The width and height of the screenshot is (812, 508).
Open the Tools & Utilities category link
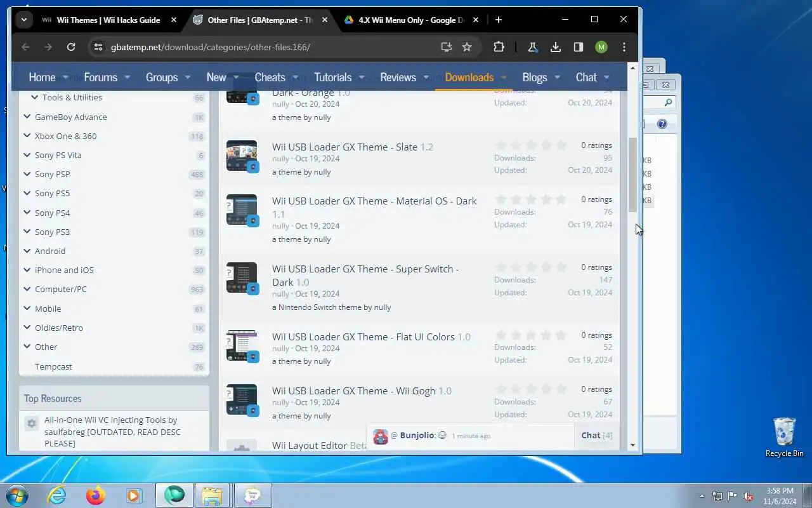click(x=72, y=97)
